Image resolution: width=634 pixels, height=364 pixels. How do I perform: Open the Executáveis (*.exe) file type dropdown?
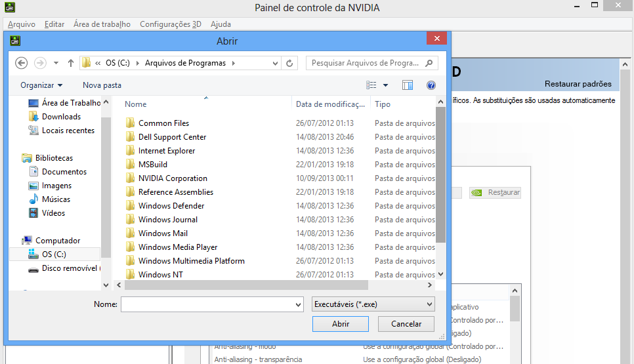[373, 304]
